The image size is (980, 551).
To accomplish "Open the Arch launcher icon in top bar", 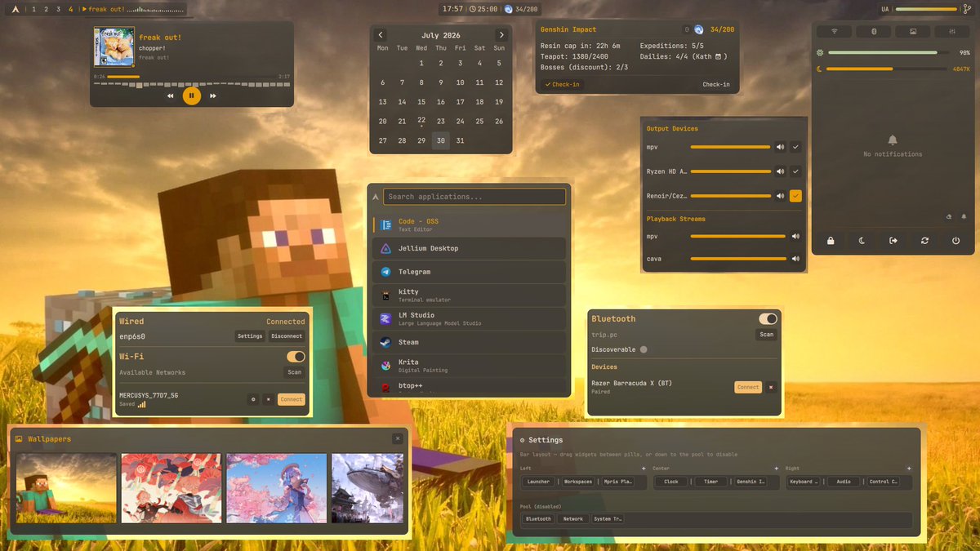I will [x=15, y=9].
